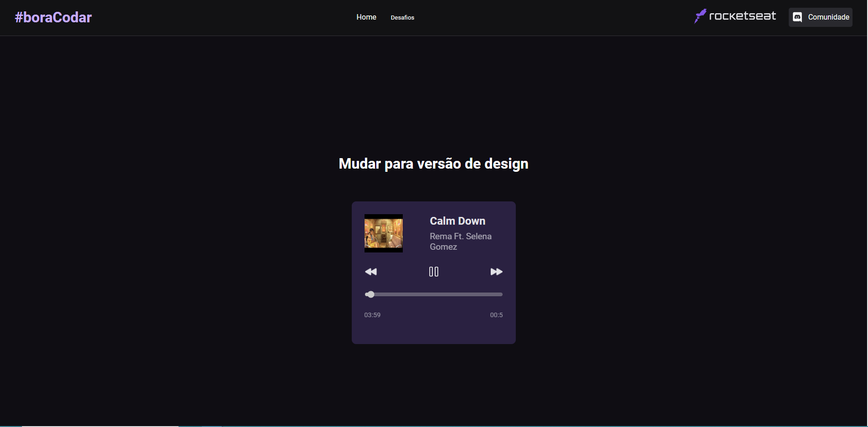The width and height of the screenshot is (868, 427).
Task: Open the Desafios menu item
Action: point(402,17)
